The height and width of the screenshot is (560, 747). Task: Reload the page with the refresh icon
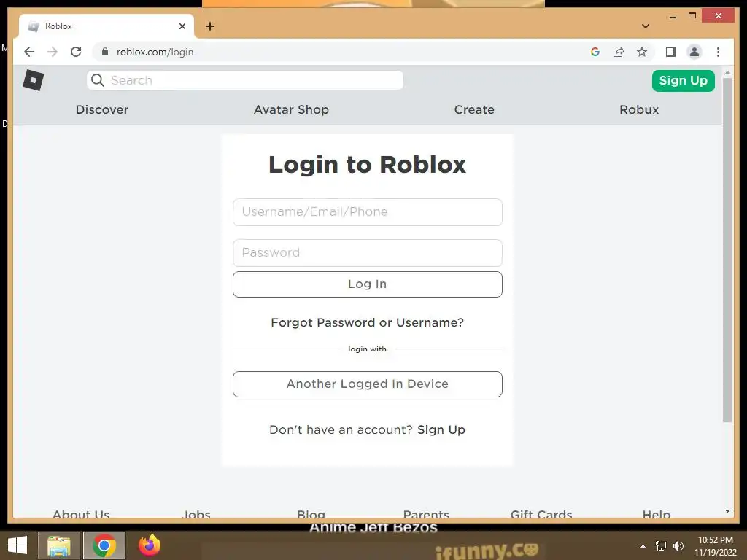point(76,52)
